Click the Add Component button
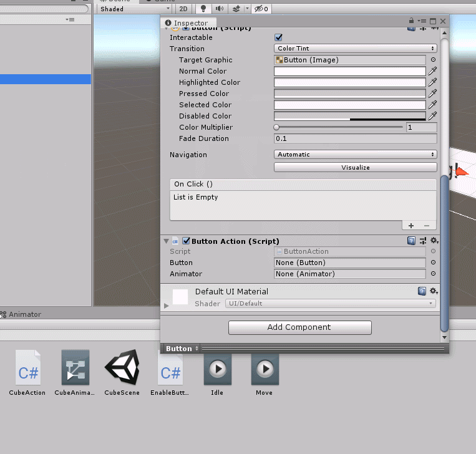This screenshot has height=454, width=476. [299, 327]
